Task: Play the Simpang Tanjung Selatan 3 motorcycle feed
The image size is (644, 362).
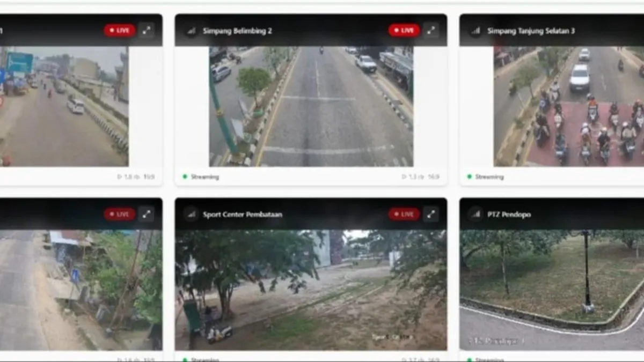Action: (569, 106)
